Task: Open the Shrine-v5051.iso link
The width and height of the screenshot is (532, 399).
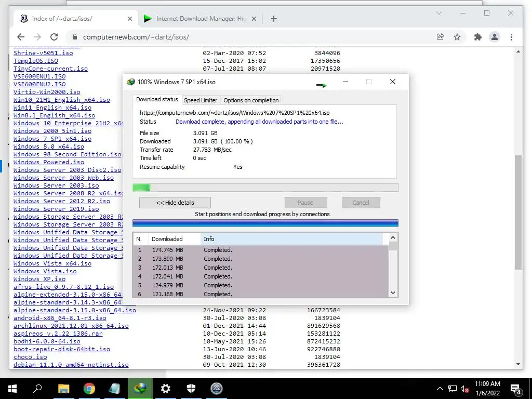Action: click(43, 53)
